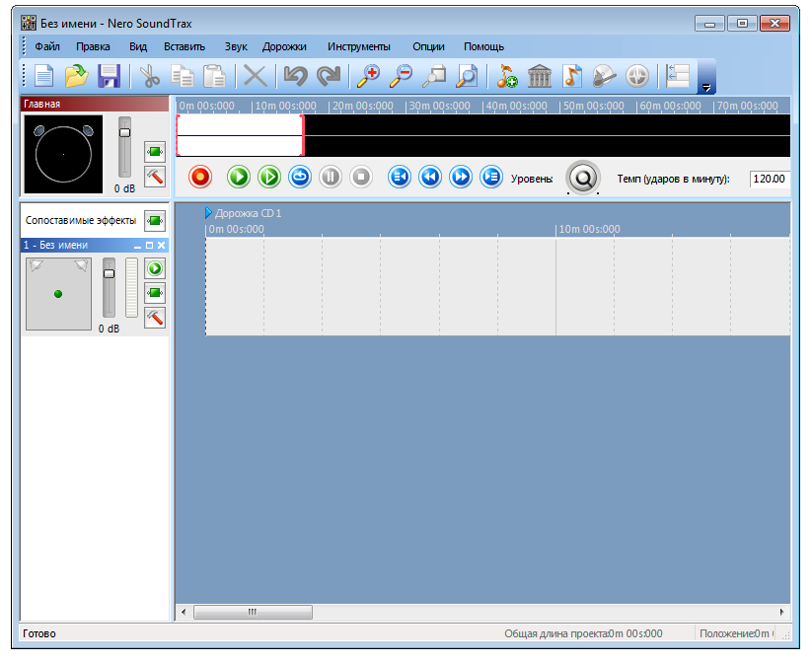
Task: Fast forward the playback position
Action: tap(461, 177)
